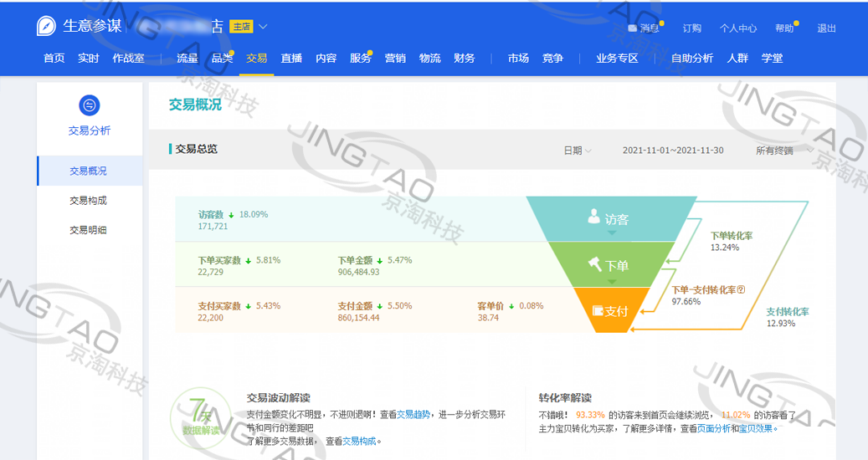This screenshot has width=868, height=460.
Task: Click 退出 to log out
Action: coord(826,28)
